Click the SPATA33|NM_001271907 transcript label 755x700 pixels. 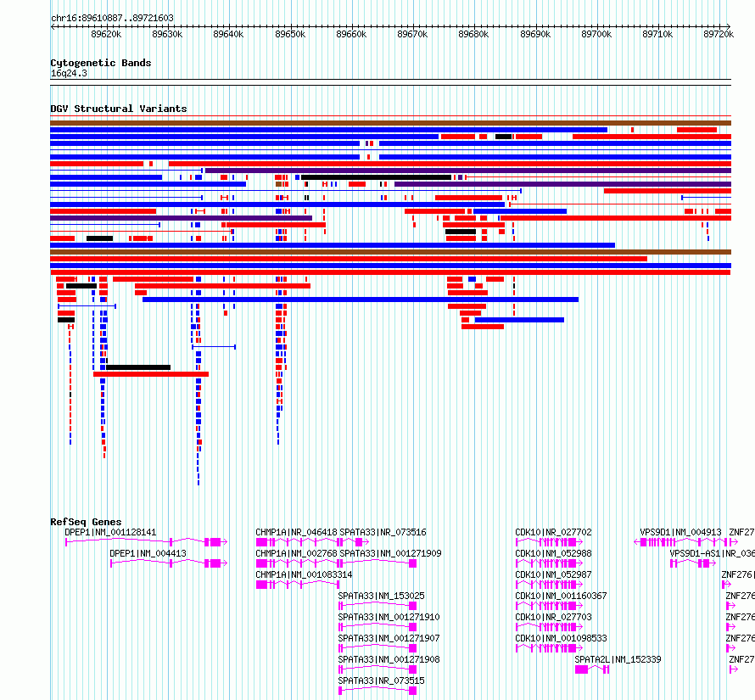(x=389, y=638)
